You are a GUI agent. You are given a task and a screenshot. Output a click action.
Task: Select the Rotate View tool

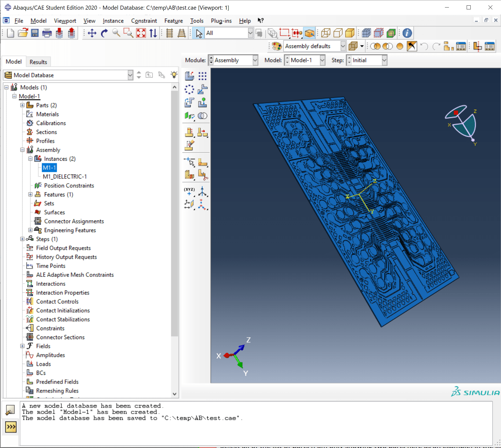point(104,33)
